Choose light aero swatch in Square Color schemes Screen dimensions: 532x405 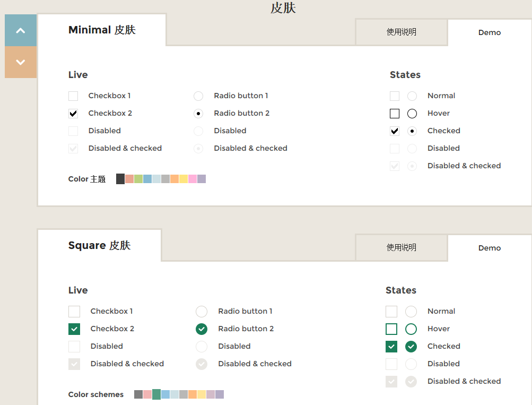coord(175,394)
